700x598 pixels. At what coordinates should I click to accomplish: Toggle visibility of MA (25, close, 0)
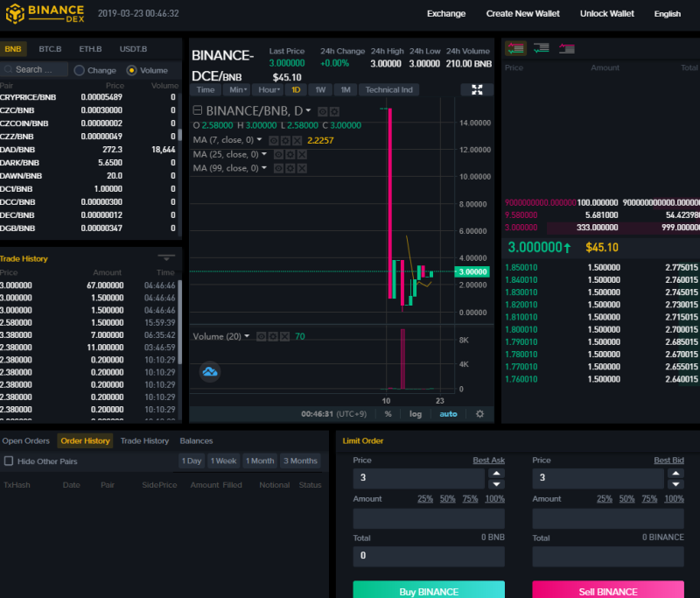(x=278, y=154)
